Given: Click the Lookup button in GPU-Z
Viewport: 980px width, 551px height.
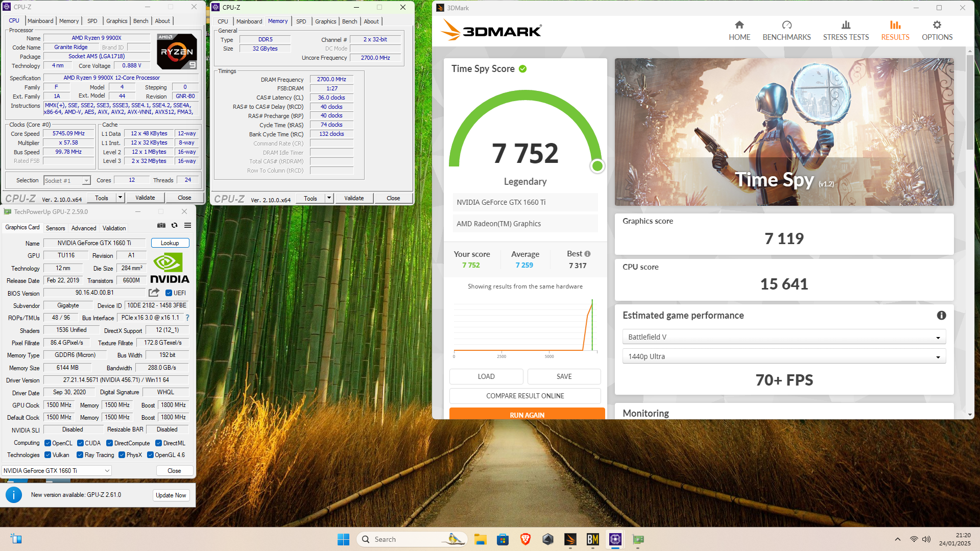Looking at the screenshot, I should (x=170, y=243).
